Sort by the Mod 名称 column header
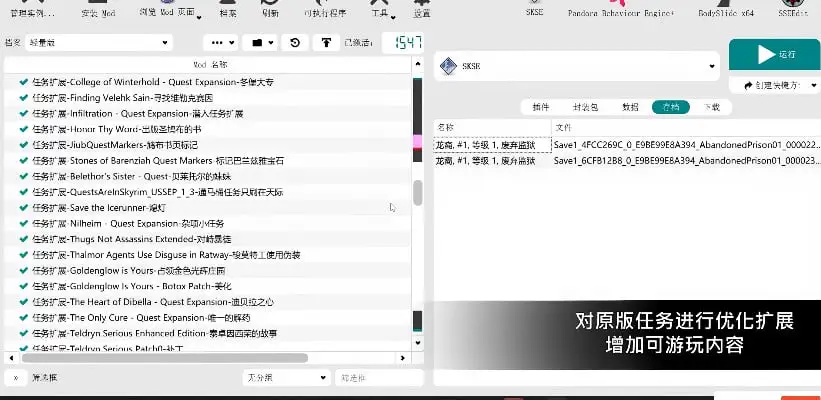The image size is (821, 400). pyautogui.click(x=207, y=65)
